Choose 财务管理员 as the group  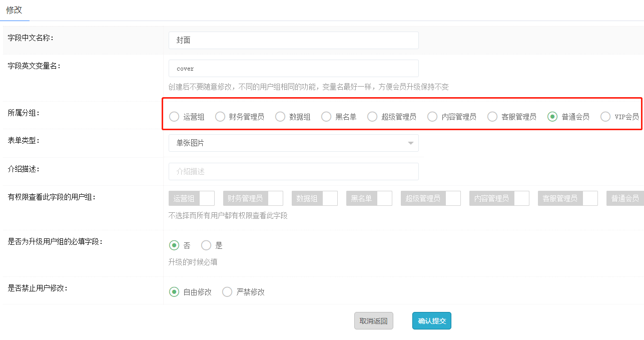[x=220, y=117]
